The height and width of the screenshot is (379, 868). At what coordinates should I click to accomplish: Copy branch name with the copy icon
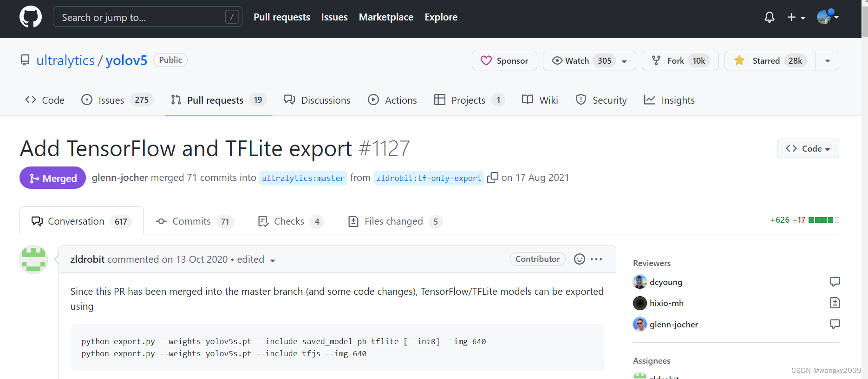pyautogui.click(x=492, y=178)
